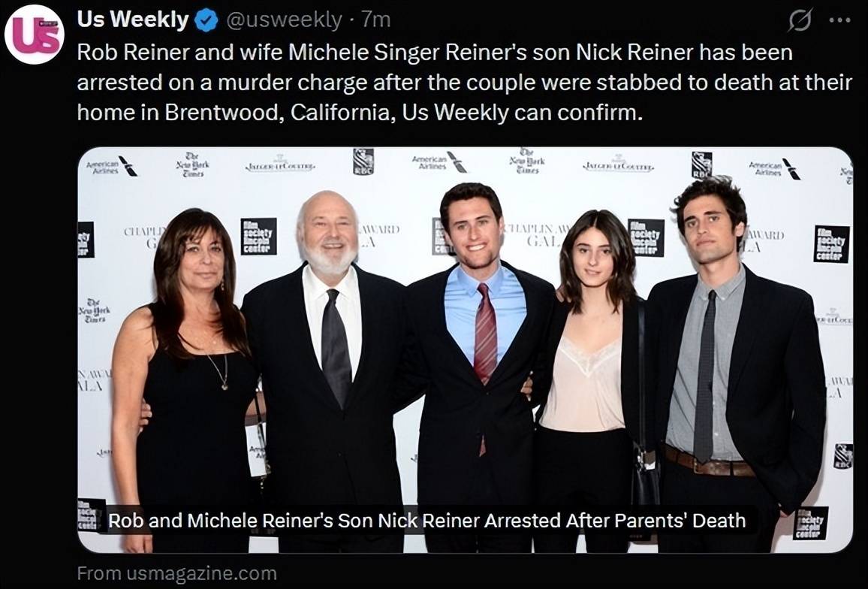The height and width of the screenshot is (589, 868).
Task: Click the article headline caption overlay
Action: [426, 521]
